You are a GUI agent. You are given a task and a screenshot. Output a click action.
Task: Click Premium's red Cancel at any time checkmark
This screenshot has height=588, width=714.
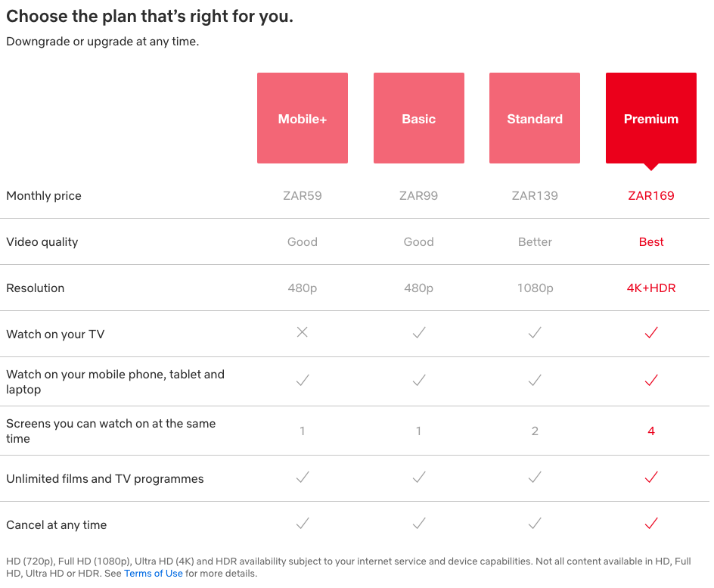(650, 524)
